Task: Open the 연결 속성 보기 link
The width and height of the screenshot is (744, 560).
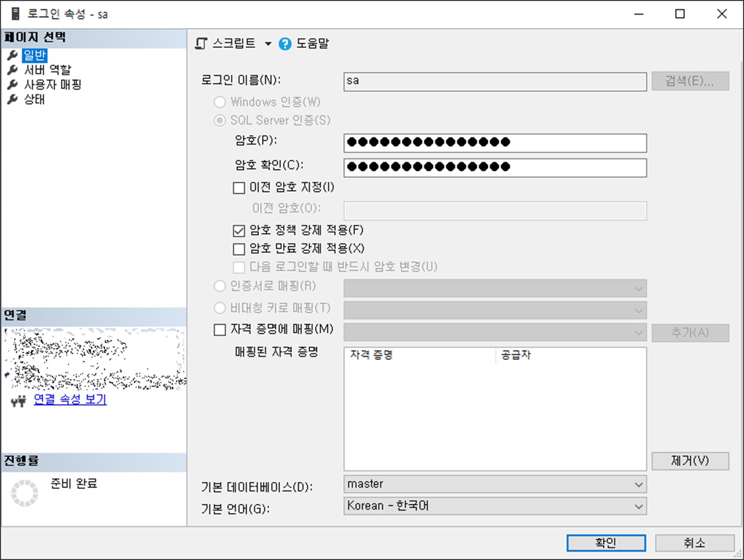Action: point(70,401)
